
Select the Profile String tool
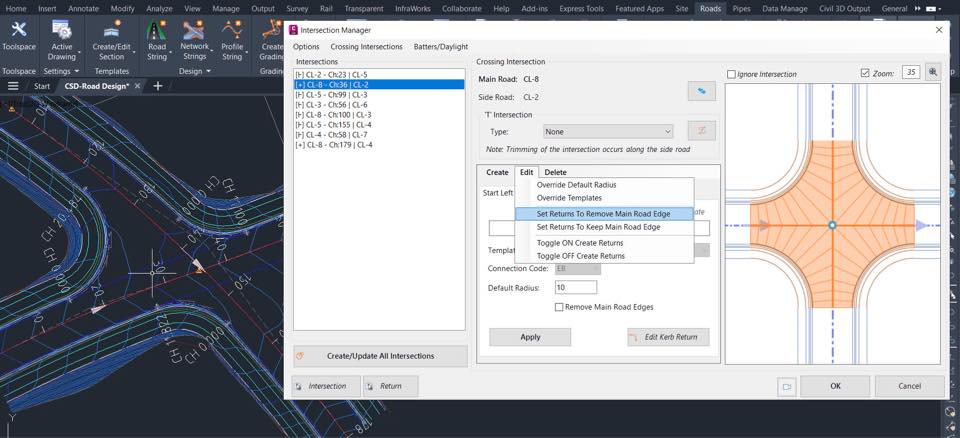[232, 29]
